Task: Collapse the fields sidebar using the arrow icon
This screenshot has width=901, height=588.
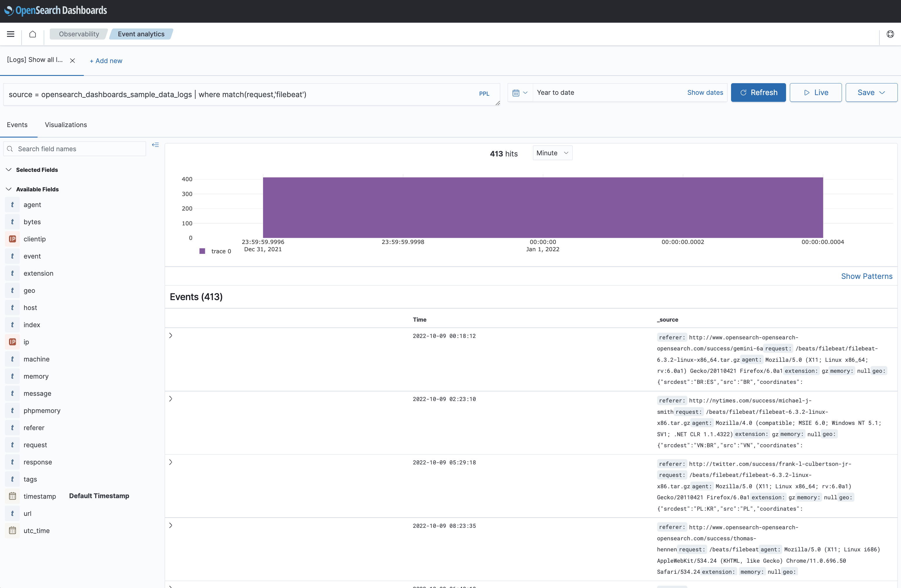Action: point(155,145)
